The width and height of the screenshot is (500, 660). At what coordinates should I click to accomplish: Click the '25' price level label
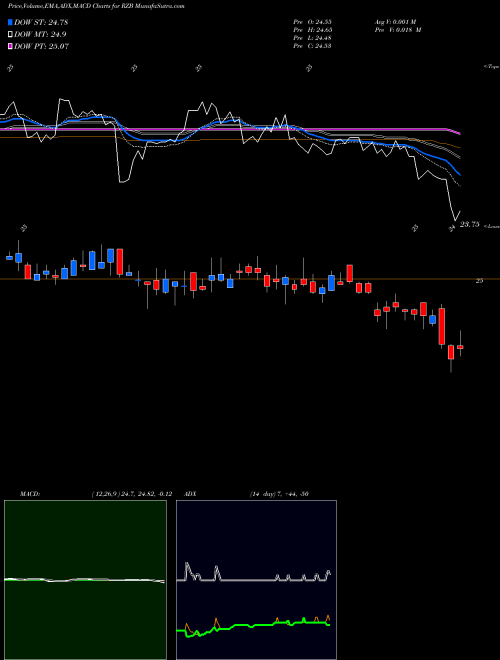[x=479, y=281]
